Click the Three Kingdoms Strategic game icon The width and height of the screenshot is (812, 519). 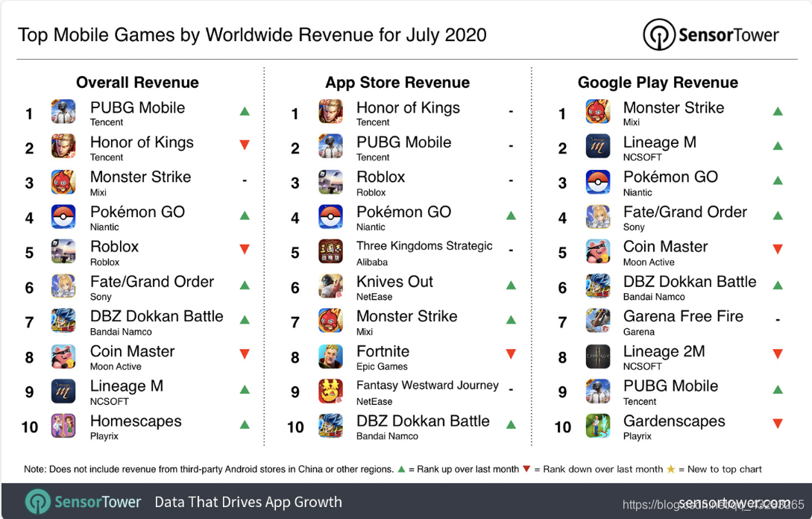click(x=330, y=251)
